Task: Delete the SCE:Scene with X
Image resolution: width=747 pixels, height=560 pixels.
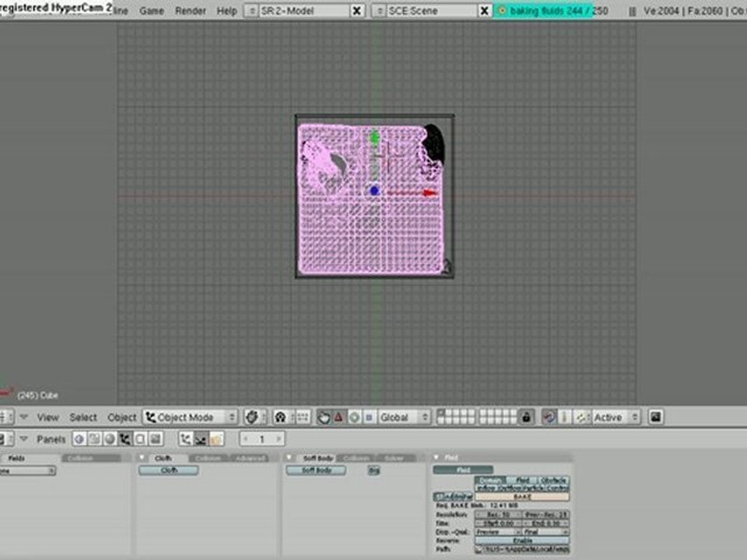Action: 485,10
